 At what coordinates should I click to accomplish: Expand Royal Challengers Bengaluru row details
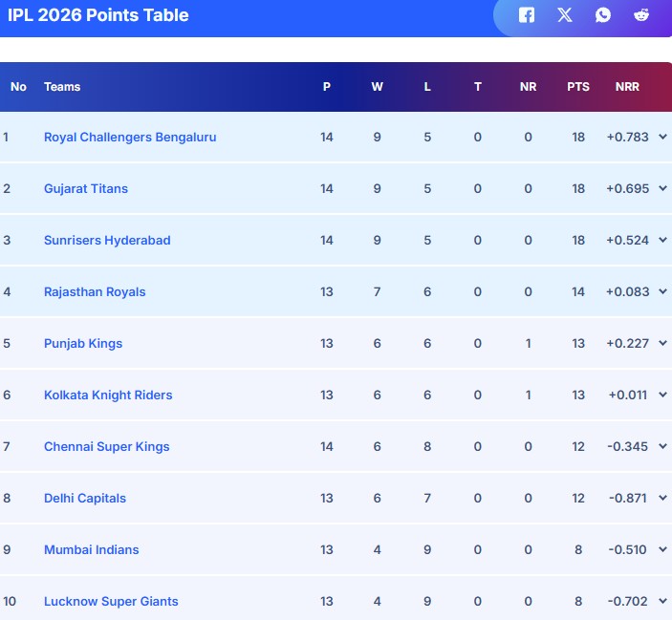click(662, 137)
